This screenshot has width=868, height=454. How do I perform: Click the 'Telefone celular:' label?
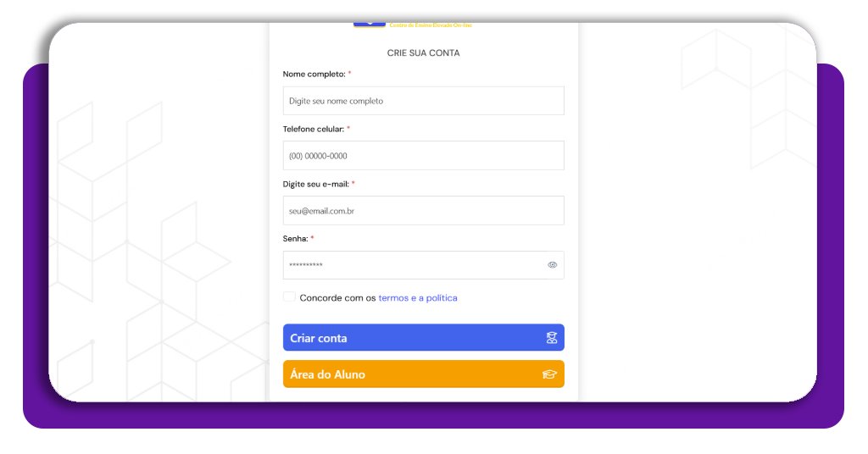click(313, 129)
